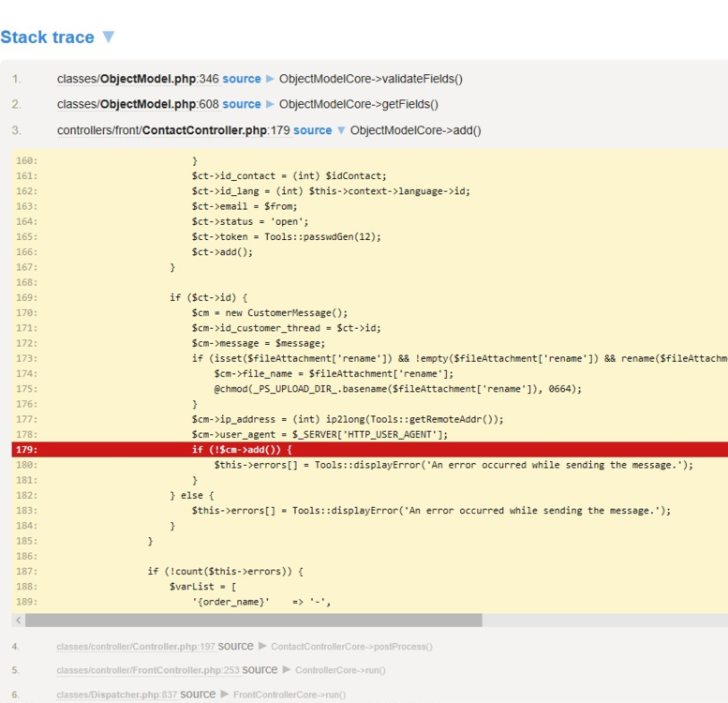Click source link for ObjectModel.php:346
Viewport: 728px width, 703px height.
pyautogui.click(x=242, y=79)
